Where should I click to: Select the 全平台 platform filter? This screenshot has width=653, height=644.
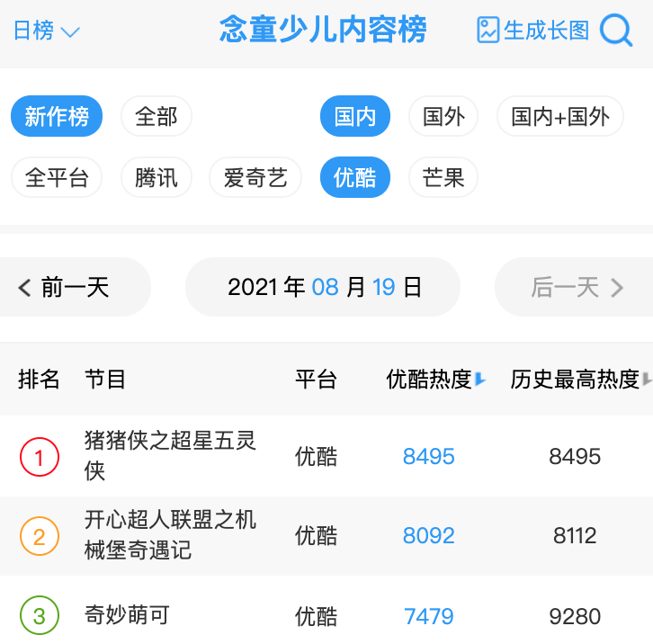point(57,177)
